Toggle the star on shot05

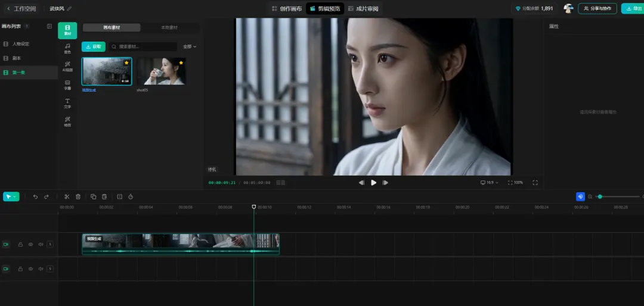[181, 63]
